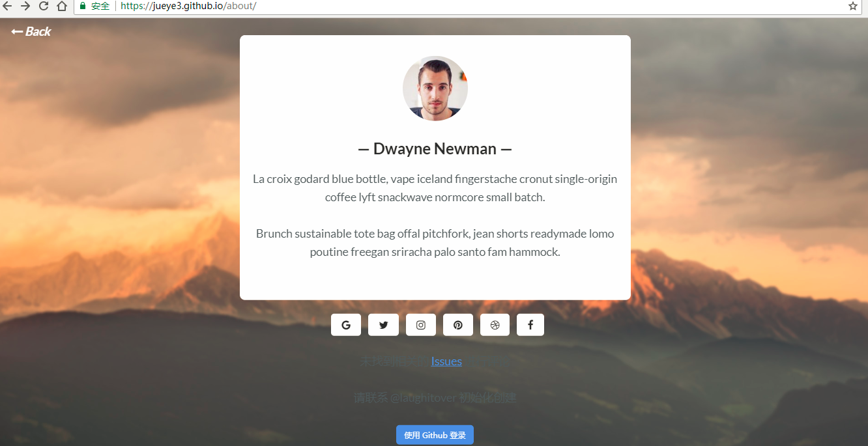Open the Instagram profile icon
The width and height of the screenshot is (868, 446).
coord(421,325)
